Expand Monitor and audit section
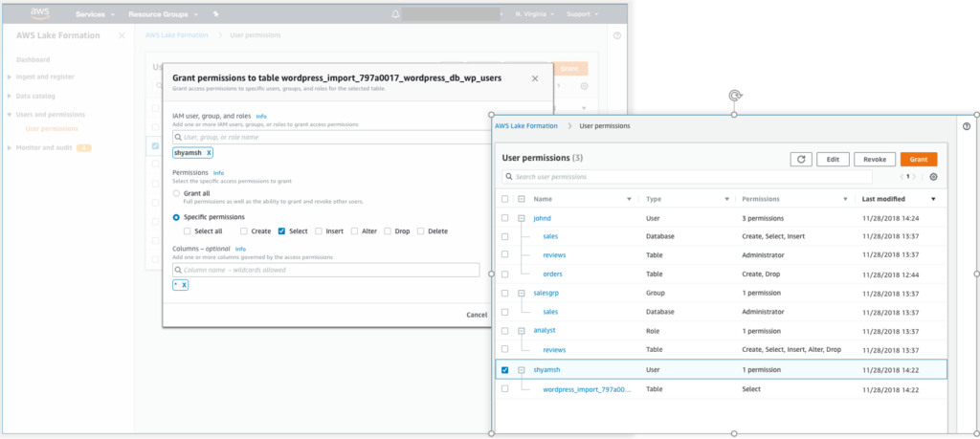Screen dimensions: 980x439 pos(10,148)
